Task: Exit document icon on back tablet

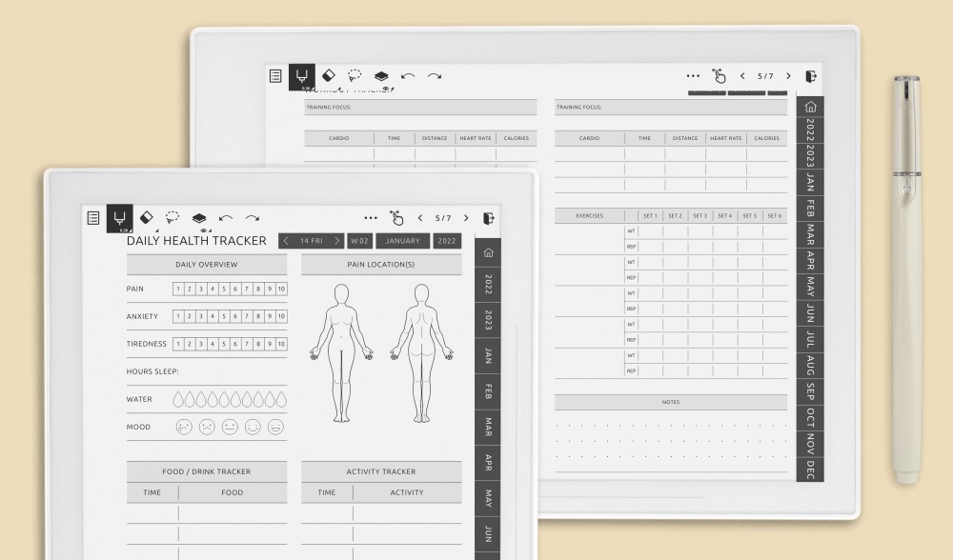Action: pos(810,76)
